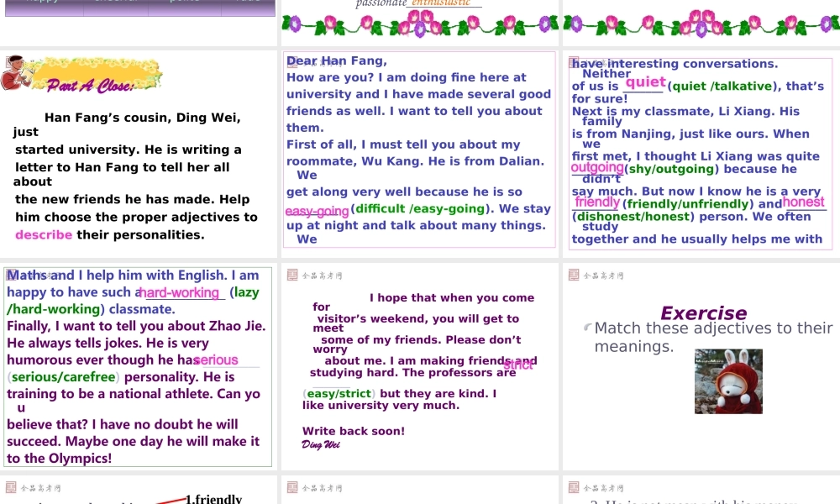Select the Dear Han Fang letter slide
This screenshot has width=840, height=504.
pos(419,154)
